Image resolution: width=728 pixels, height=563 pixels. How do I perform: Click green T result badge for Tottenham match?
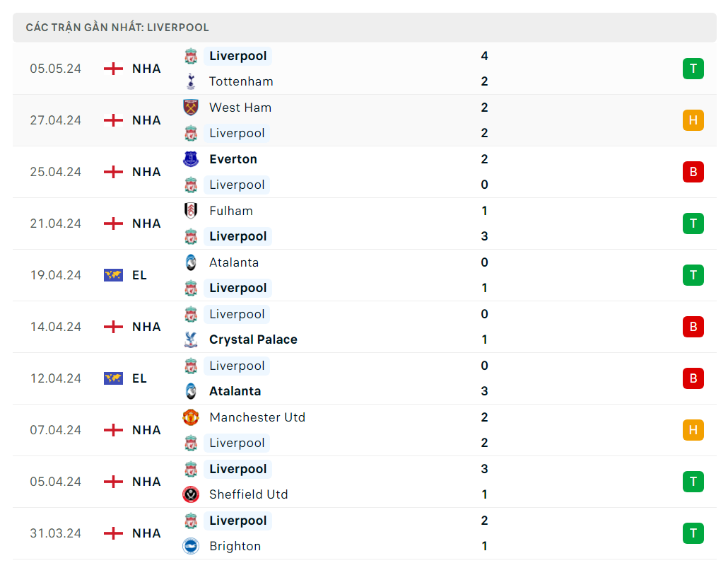click(x=693, y=69)
